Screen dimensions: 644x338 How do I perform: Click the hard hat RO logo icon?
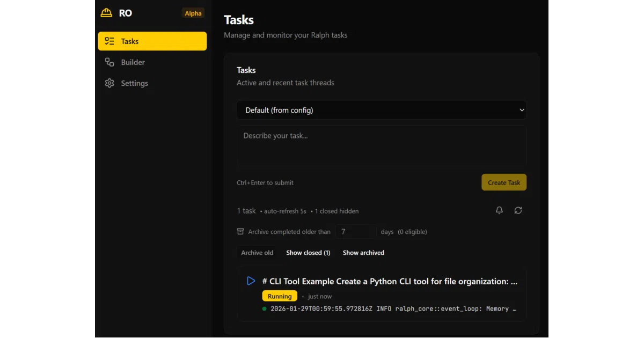tap(106, 13)
